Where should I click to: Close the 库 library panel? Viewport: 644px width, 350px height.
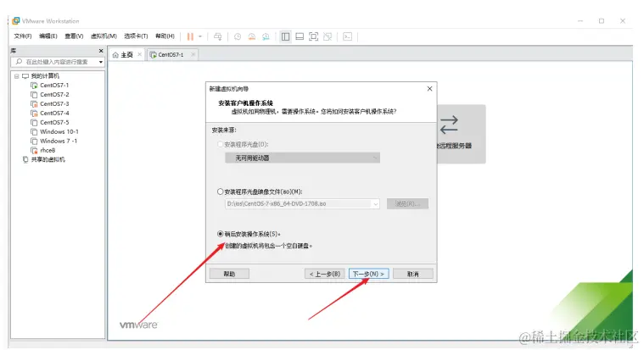[101, 51]
